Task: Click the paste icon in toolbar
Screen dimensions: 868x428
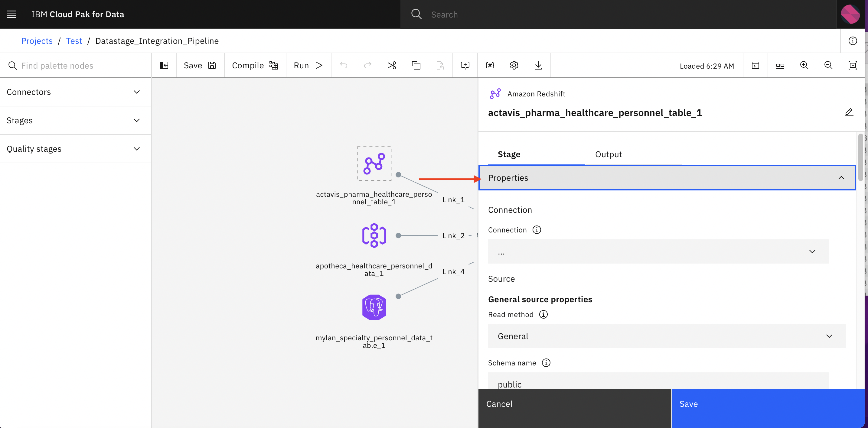Action: [440, 65]
